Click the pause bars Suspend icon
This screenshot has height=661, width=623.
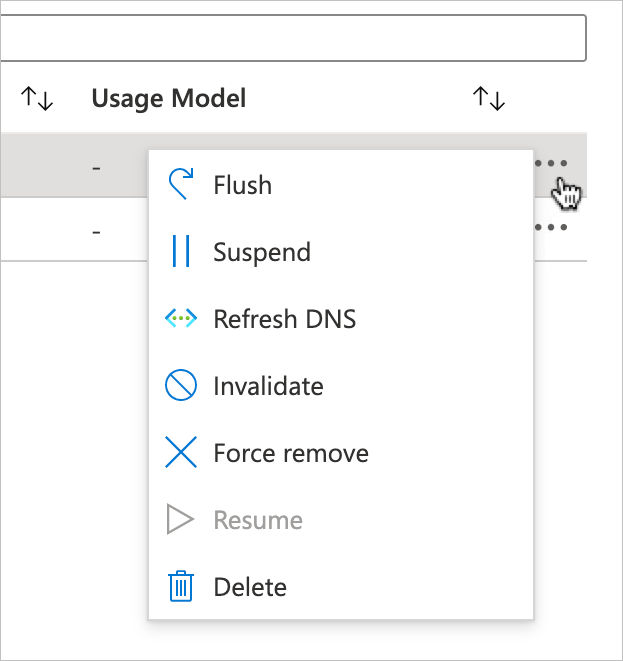(x=180, y=252)
